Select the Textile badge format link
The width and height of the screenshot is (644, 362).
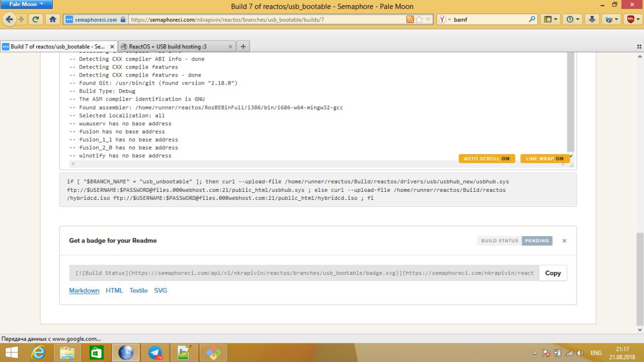point(138,291)
